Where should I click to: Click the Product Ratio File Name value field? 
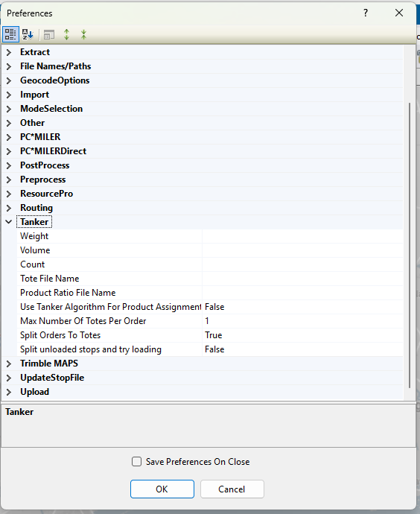pos(302,293)
